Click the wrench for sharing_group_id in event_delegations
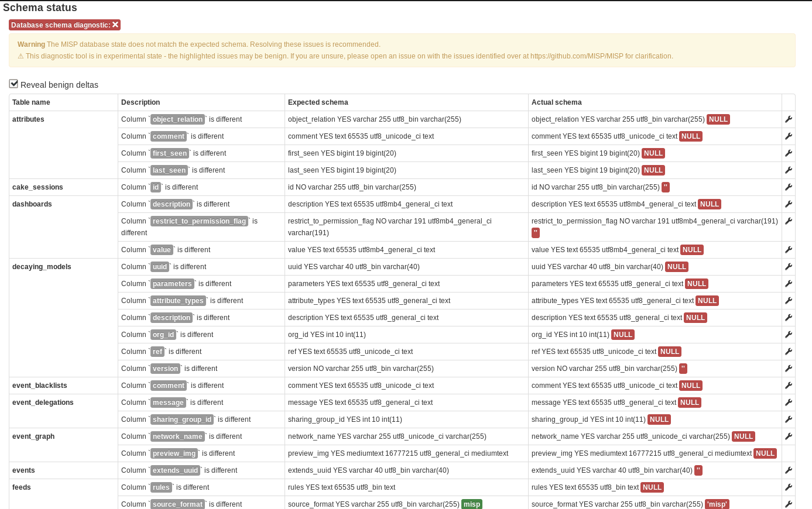Screen dimensions: 812x509 tap(788, 419)
